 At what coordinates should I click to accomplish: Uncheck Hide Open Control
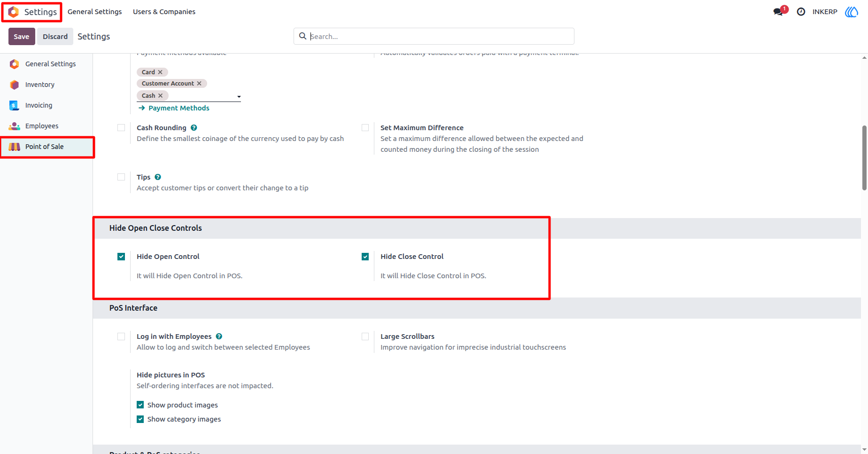click(121, 257)
